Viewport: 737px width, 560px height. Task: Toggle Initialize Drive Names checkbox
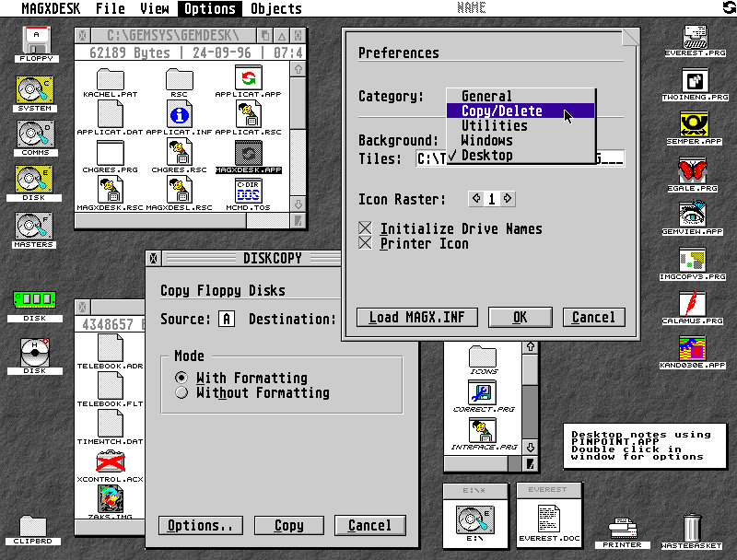(x=366, y=228)
